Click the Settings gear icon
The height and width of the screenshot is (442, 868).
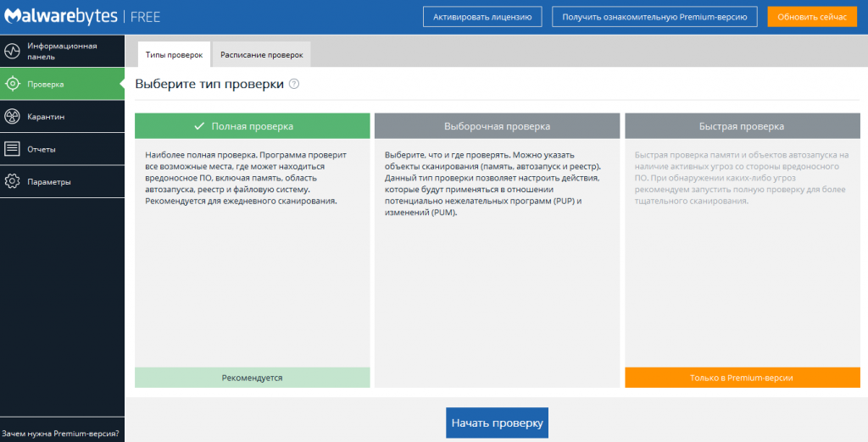coord(12,181)
